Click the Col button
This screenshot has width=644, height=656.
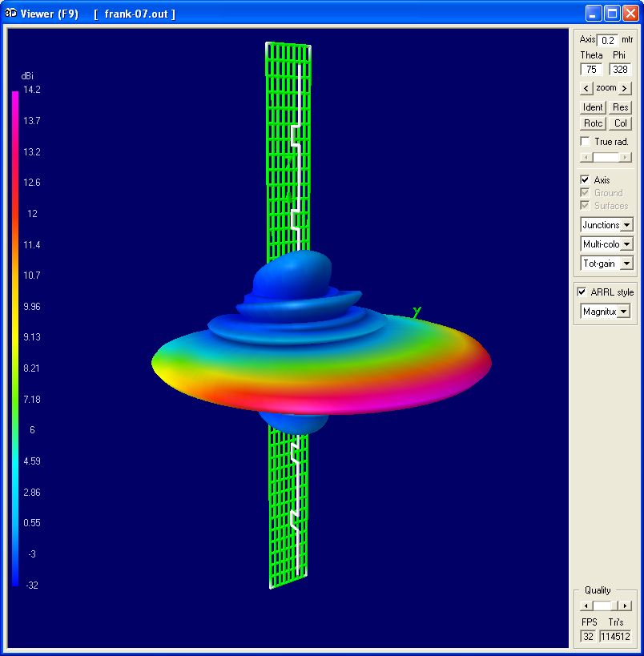tap(620, 123)
